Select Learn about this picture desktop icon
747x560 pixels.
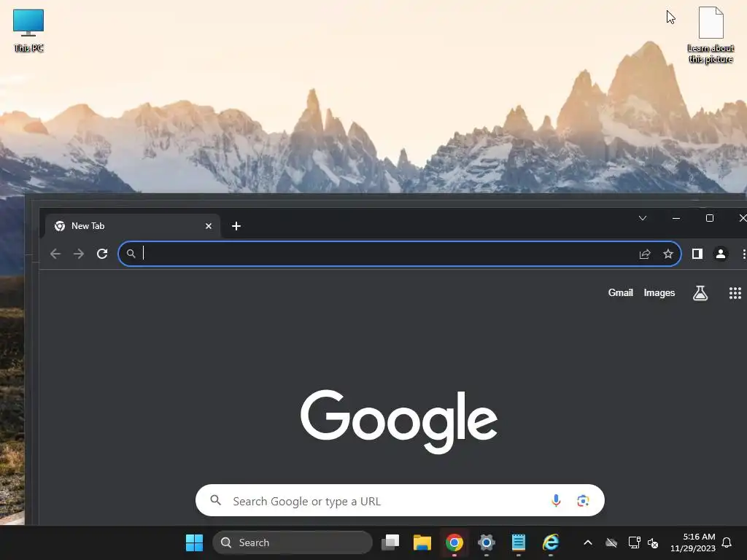(x=711, y=35)
